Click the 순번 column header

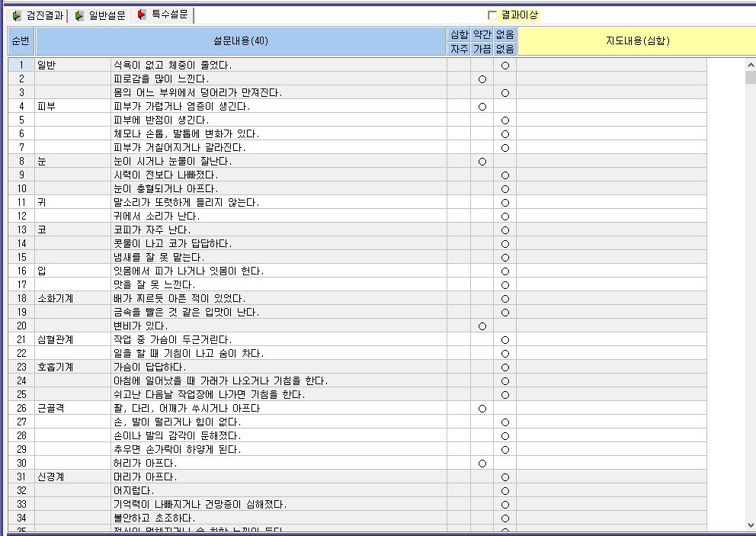point(21,41)
